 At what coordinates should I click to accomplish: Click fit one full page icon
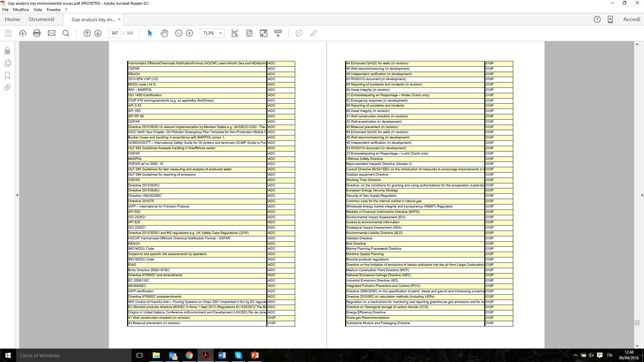(249, 33)
